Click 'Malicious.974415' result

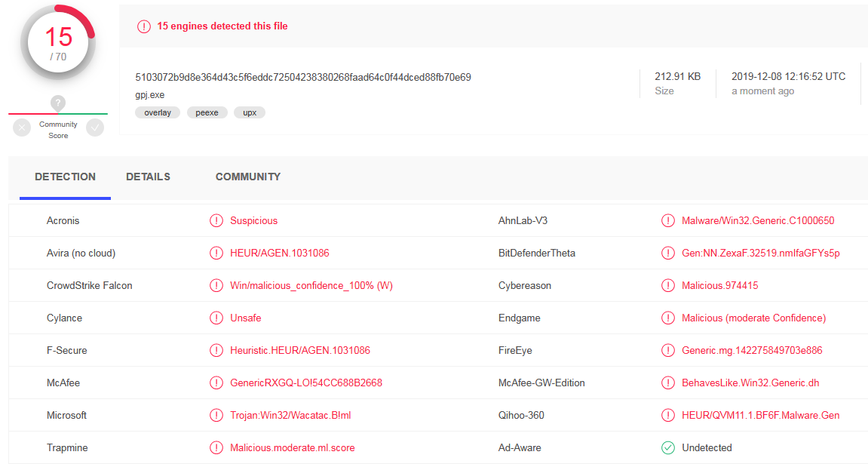720,286
